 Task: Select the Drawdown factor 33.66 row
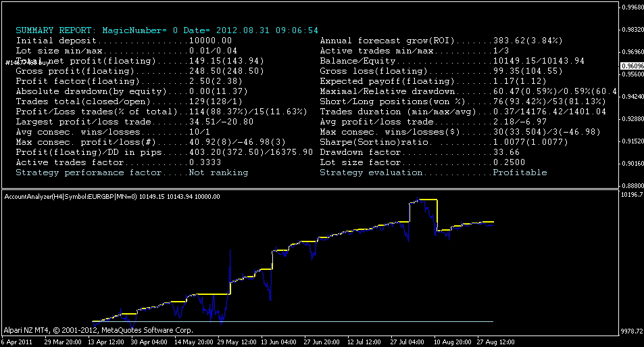420,152
